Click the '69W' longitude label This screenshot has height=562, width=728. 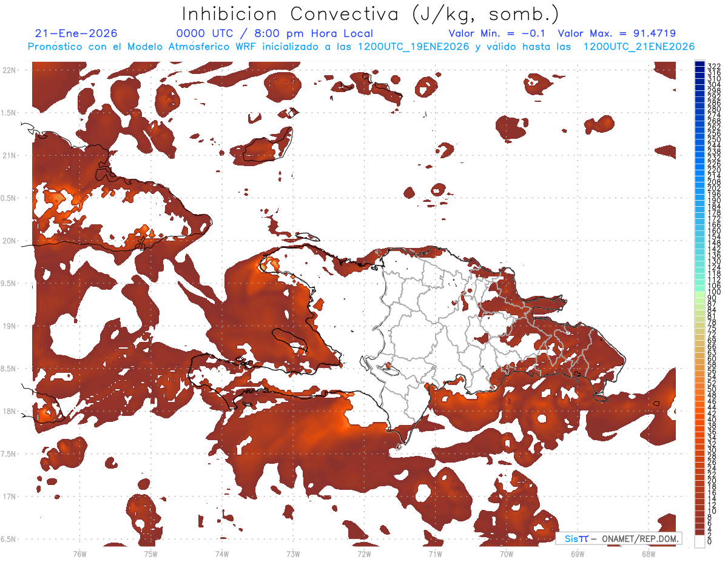(x=578, y=554)
